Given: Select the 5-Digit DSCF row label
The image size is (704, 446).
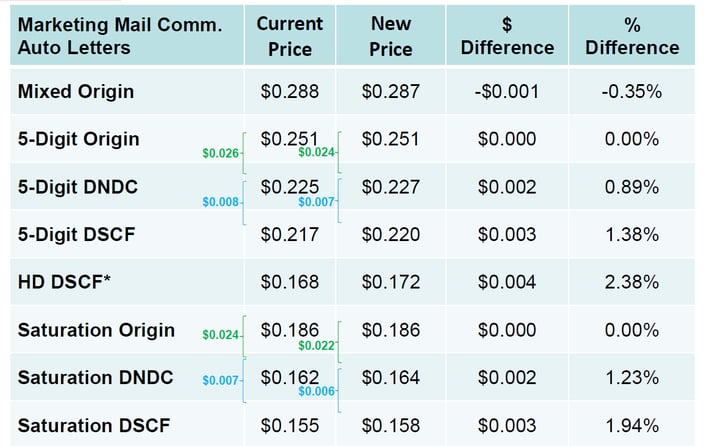Looking at the screenshot, I should tap(75, 234).
